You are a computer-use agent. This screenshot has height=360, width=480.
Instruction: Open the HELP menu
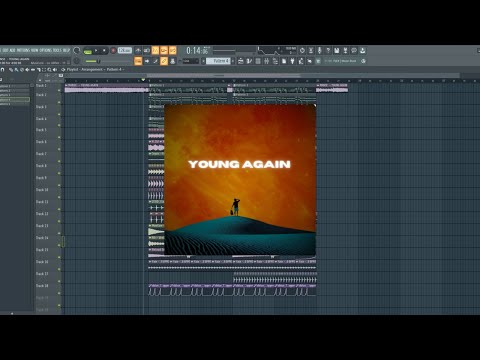66,50
